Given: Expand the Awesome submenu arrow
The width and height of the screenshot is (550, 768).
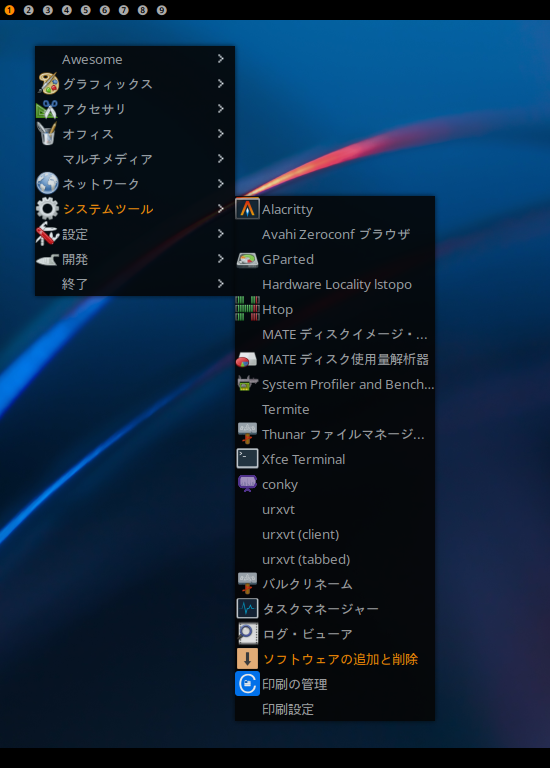Looking at the screenshot, I should (x=221, y=59).
